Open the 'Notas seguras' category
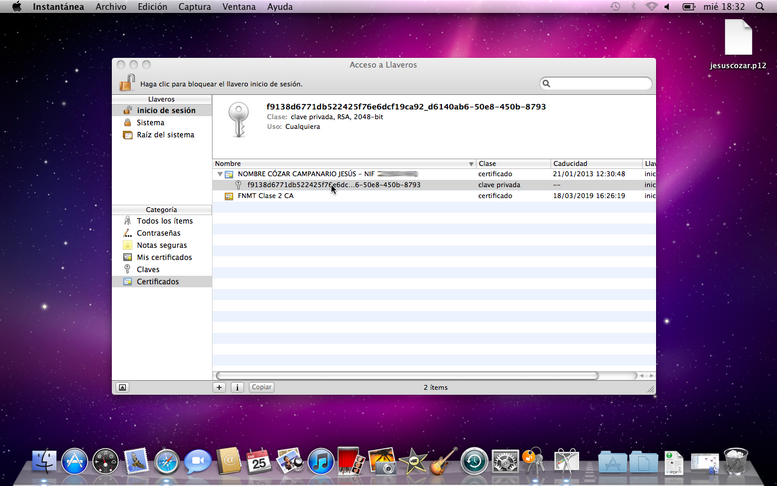 (x=162, y=245)
